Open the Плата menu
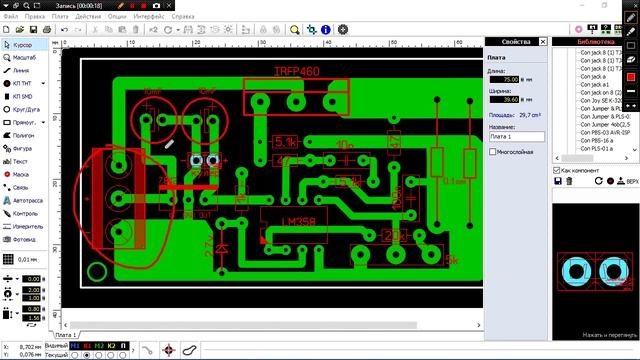The image size is (640, 360). pos(60,16)
